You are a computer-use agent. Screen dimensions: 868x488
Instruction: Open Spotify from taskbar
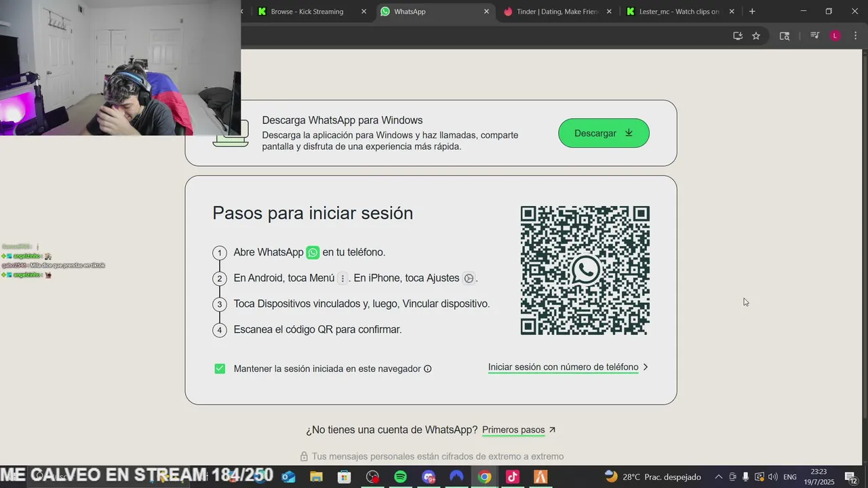click(400, 477)
